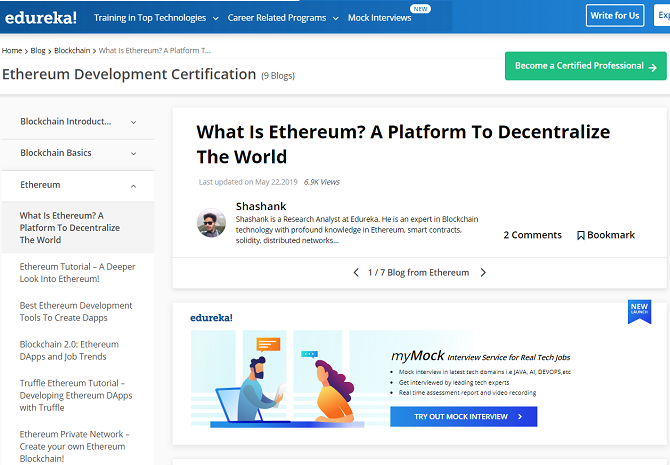Viewport: 670px width, 465px height.
Task: Open Career Related Programs dropdown
Action: [283, 18]
